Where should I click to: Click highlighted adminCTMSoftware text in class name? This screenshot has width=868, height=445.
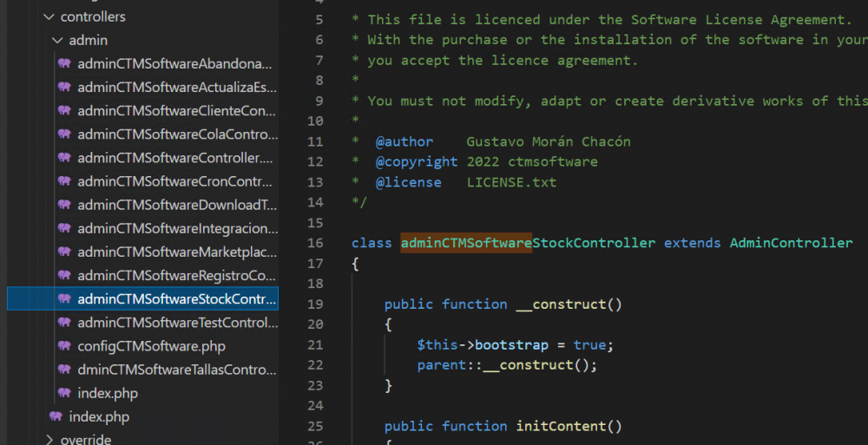pyautogui.click(x=466, y=243)
